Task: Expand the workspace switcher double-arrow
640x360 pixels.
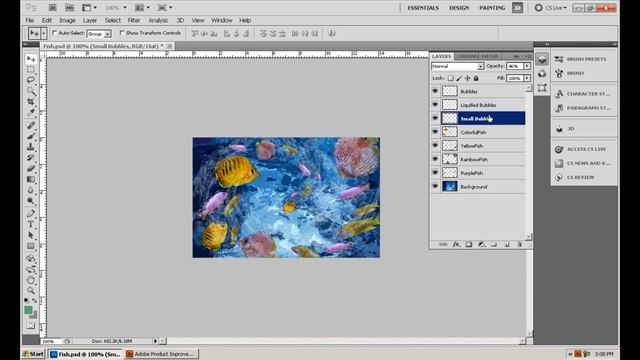Action: point(517,8)
